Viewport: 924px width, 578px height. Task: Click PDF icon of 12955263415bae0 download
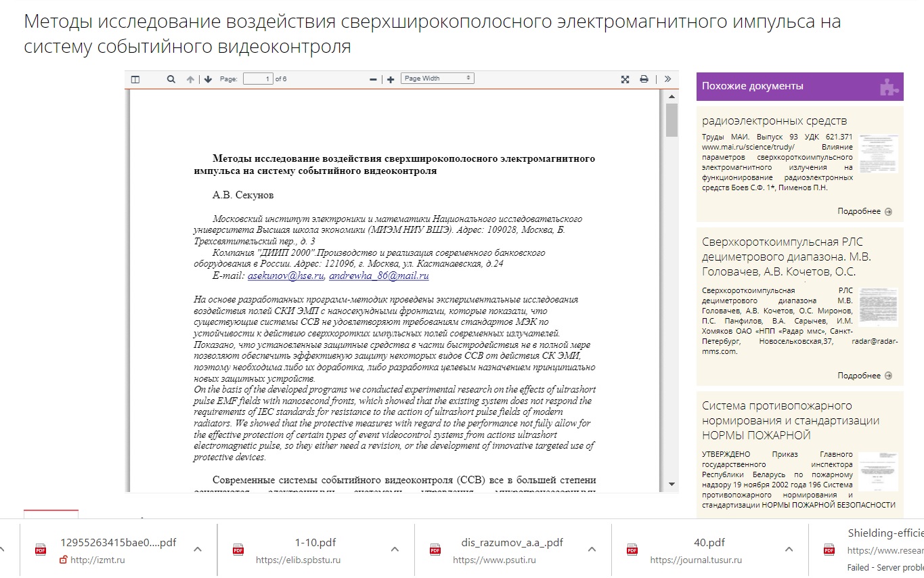(x=41, y=550)
